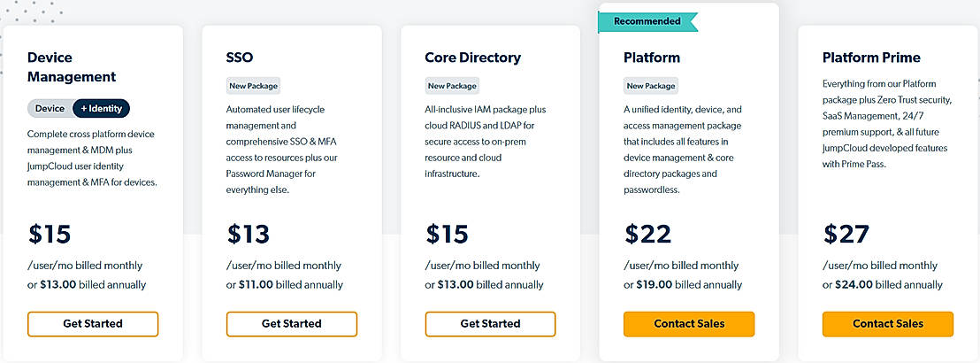Click the $22 Platform price
This screenshot has height=363, width=980.
pos(647,234)
